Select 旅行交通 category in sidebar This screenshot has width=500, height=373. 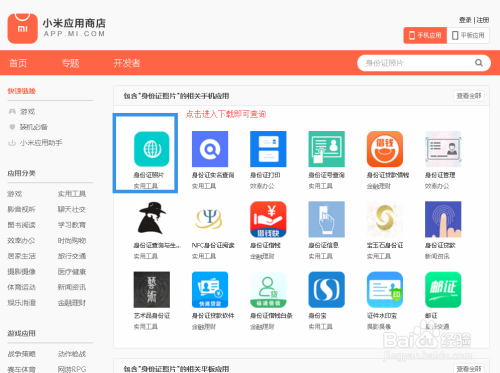coord(72,256)
